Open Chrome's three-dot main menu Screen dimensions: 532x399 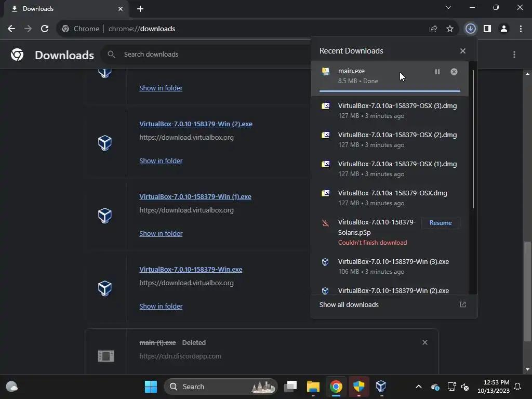tap(521, 29)
